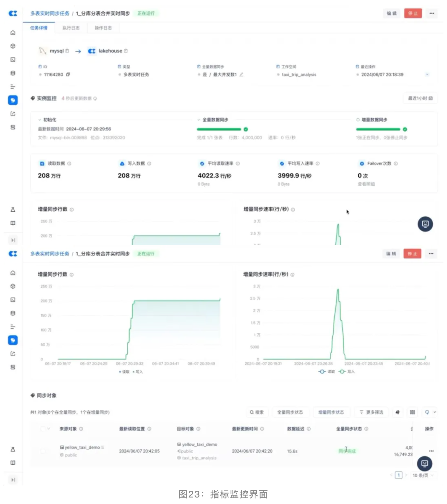The height and width of the screenshot is (504, 447).
Task: Open column settings icon in 同步对象 toolbar
Action: tap(412, 412)
